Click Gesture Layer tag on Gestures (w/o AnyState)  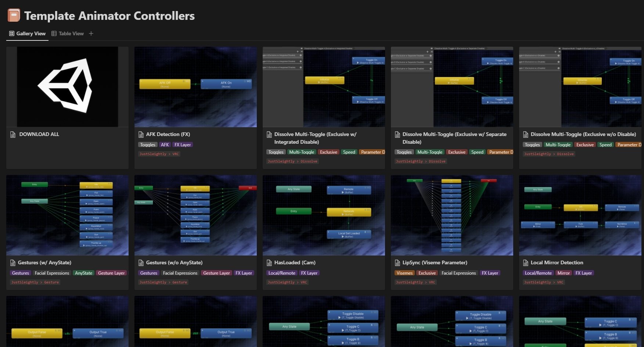pos(216,273)
